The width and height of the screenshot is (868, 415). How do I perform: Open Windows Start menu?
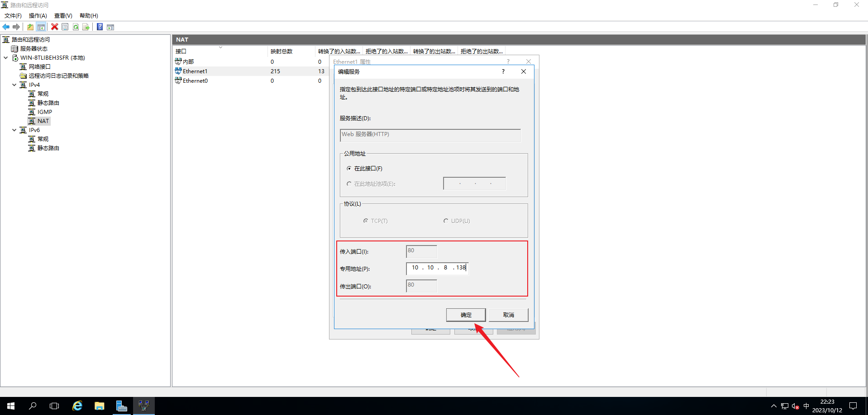(x=11, y=406)
